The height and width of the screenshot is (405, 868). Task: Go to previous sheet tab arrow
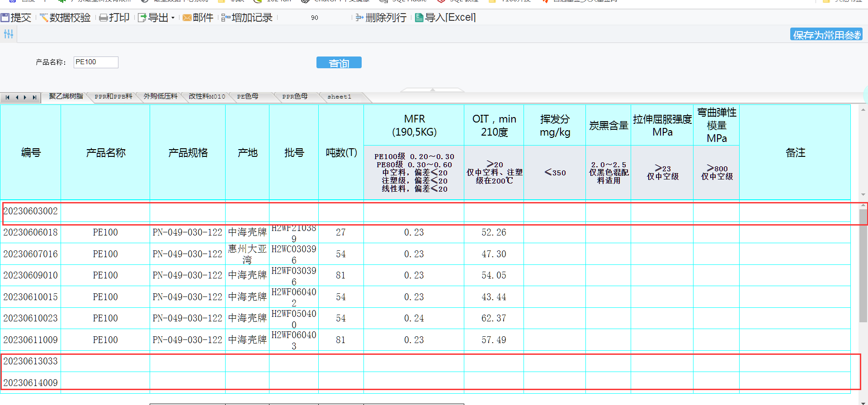point(17,97)
